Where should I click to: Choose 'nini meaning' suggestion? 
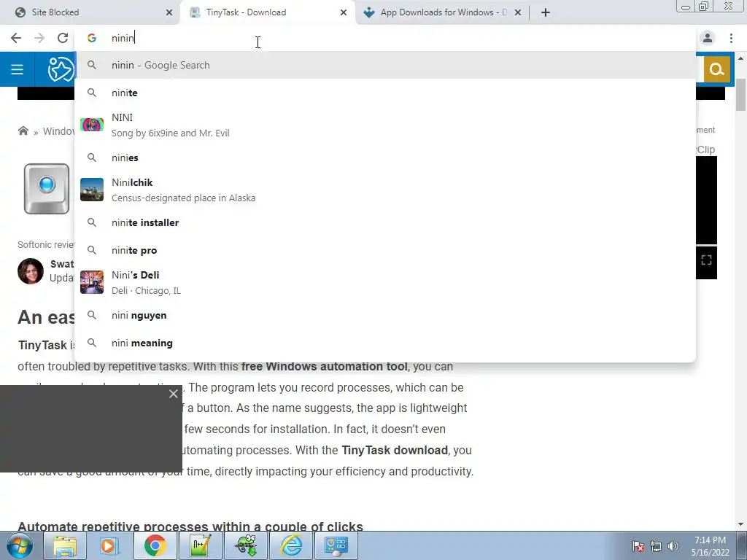tap(385, 343)
